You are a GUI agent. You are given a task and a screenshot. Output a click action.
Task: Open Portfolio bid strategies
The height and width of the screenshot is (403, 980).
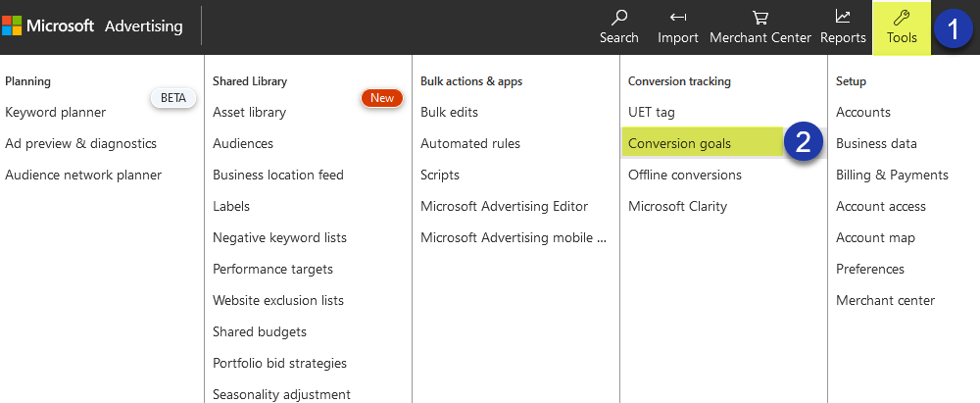coord(279,363)
